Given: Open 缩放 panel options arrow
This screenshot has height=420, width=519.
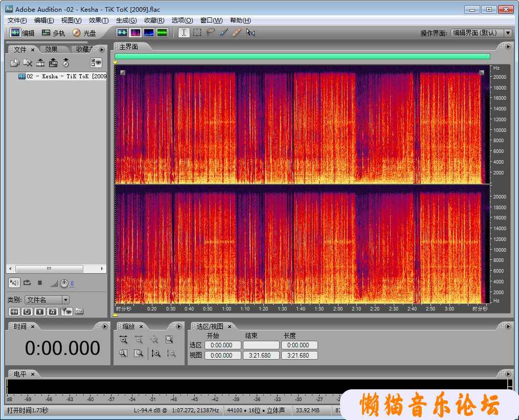Looking at the screenshot, I should click(x=179, y=326).
